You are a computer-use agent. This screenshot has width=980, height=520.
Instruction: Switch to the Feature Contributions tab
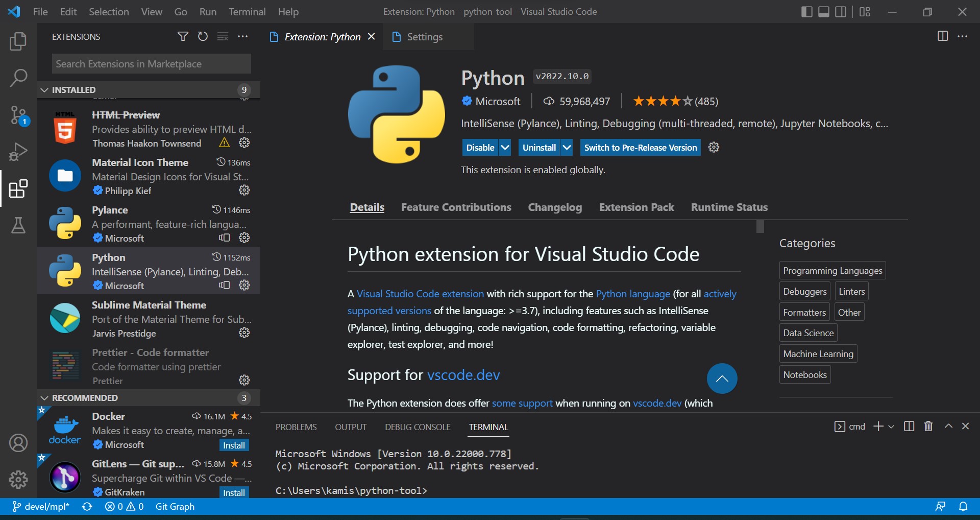tap(456, 207)
